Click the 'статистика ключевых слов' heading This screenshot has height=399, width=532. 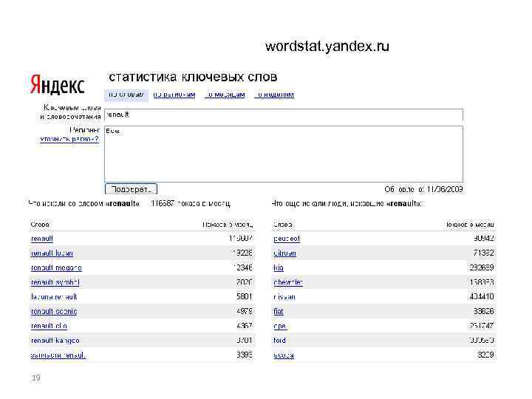[x=193, y=77]
